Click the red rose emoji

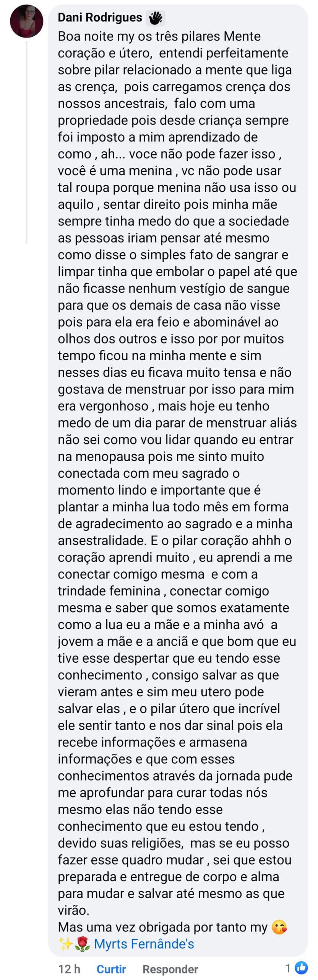(82, 944)
